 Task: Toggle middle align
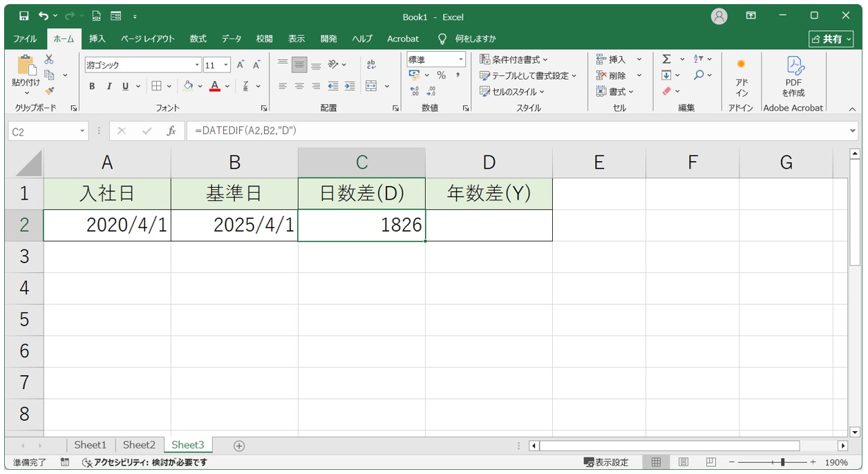[299, 65]
